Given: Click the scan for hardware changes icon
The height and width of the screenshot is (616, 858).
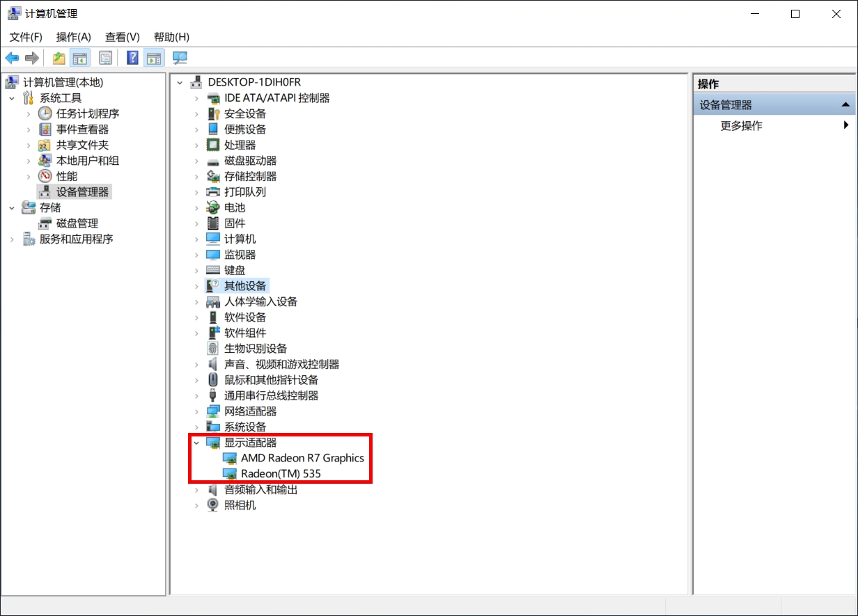Looking at the screenshot, I should coord(179,58).
